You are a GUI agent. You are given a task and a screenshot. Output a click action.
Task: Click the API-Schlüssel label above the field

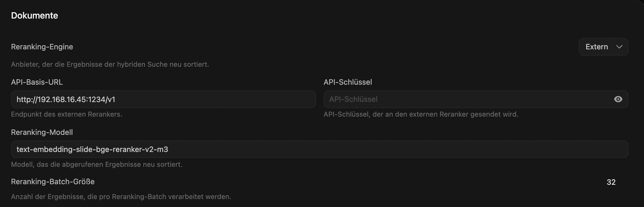click(x=348, y=82)
